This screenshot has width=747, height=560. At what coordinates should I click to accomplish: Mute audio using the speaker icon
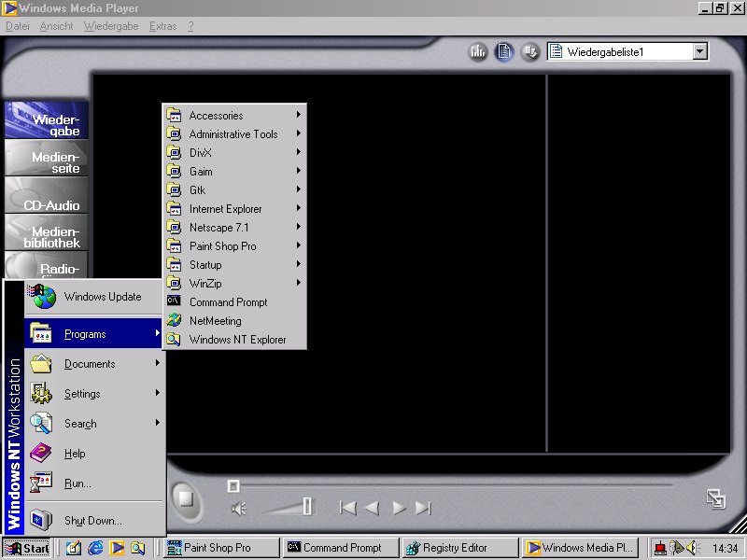(239, 509)
